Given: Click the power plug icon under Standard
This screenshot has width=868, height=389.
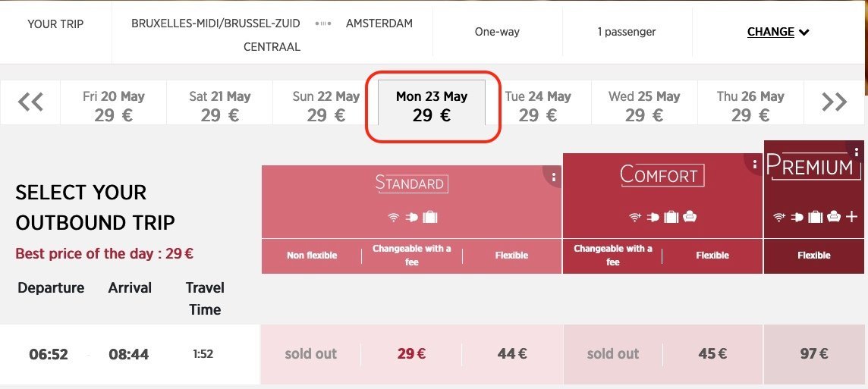Looking at the screenshot, I should (411, 218).
